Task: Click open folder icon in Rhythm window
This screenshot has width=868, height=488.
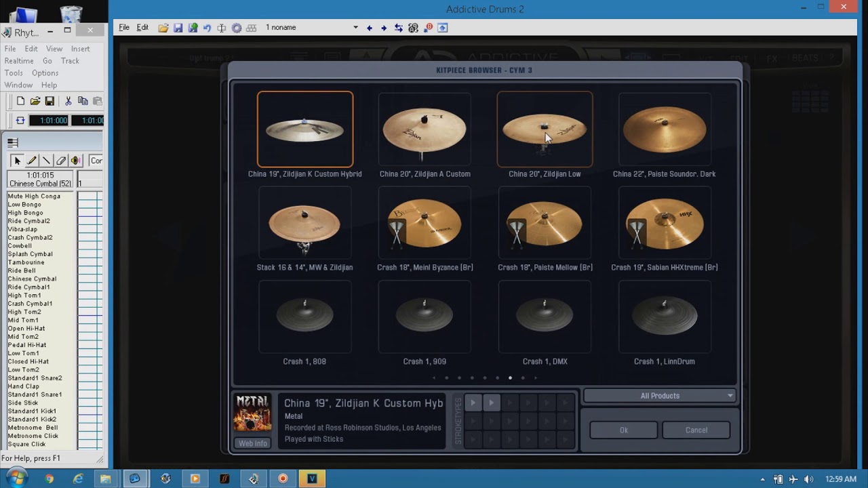Action: click(35, 101)
